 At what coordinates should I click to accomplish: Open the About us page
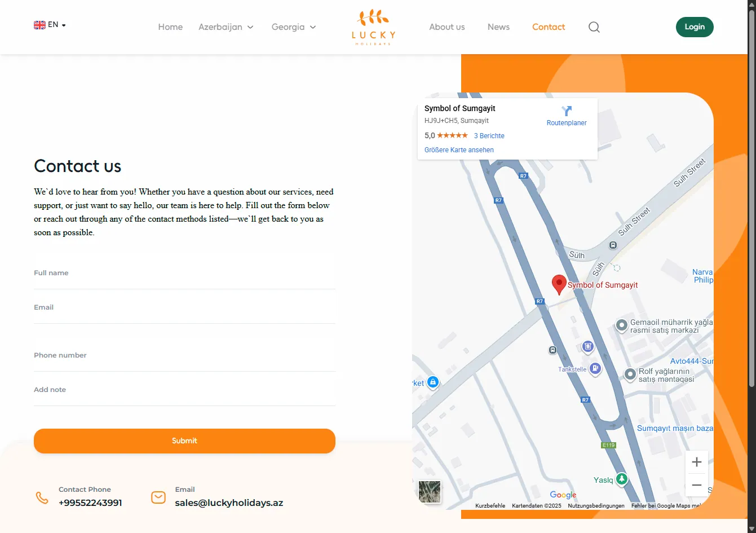(447, 27)
